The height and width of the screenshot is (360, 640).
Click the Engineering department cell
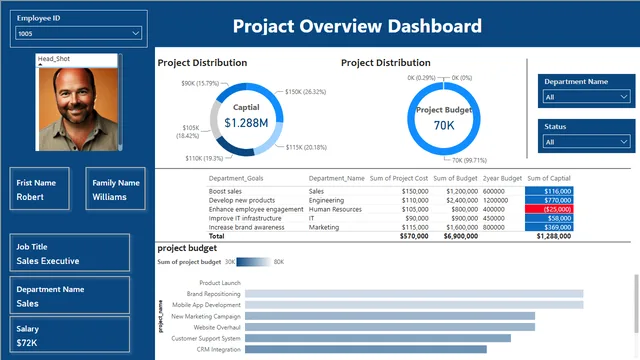[326, 200]
